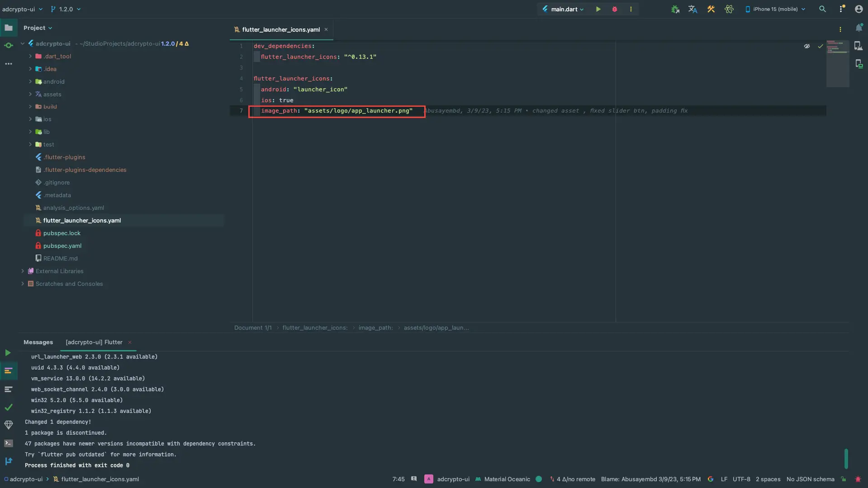Open Notifications bell icon
The width and height of the screenshot is (868, 488).
(x=859, y=28)
